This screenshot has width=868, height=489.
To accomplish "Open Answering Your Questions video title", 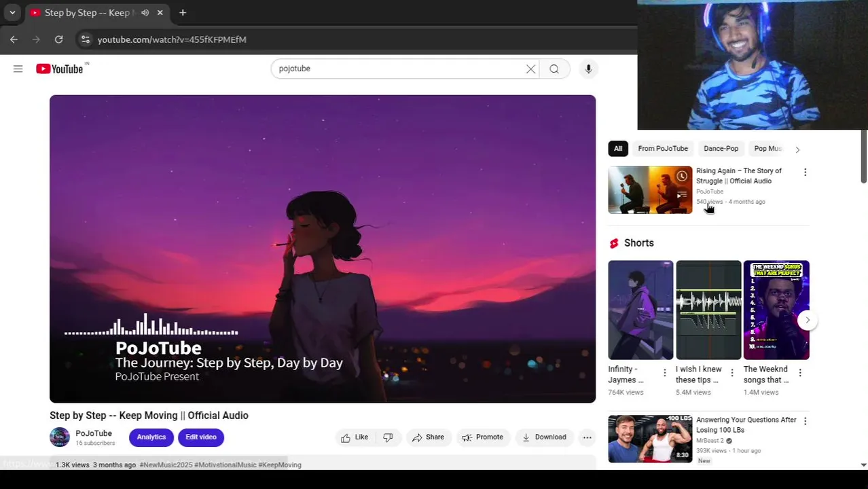I will click(x=746, y=425).
